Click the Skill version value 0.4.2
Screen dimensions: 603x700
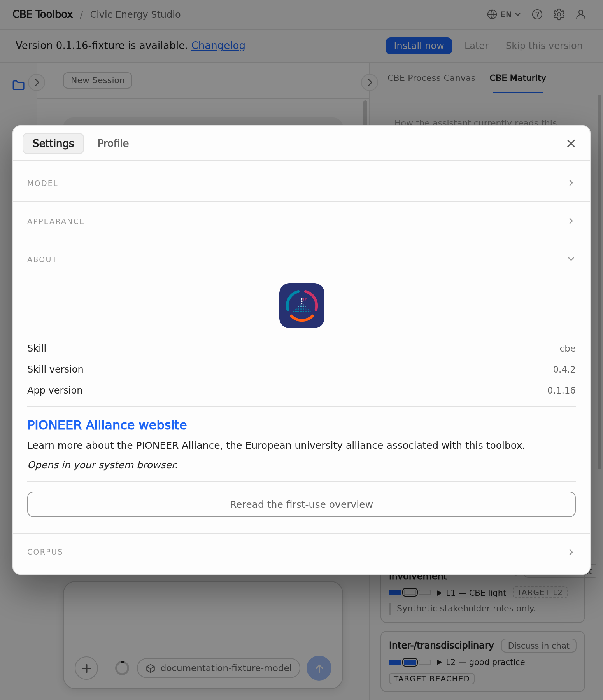click(564, 369)
